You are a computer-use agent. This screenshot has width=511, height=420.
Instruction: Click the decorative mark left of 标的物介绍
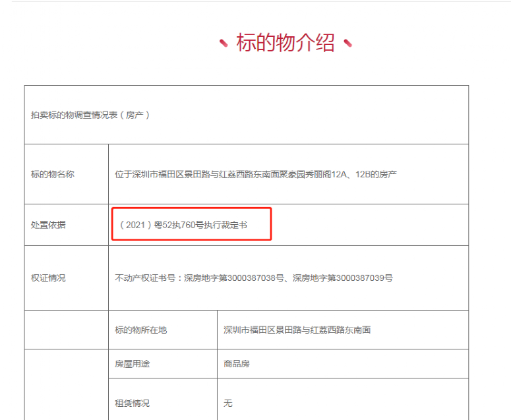coord(224,44)
